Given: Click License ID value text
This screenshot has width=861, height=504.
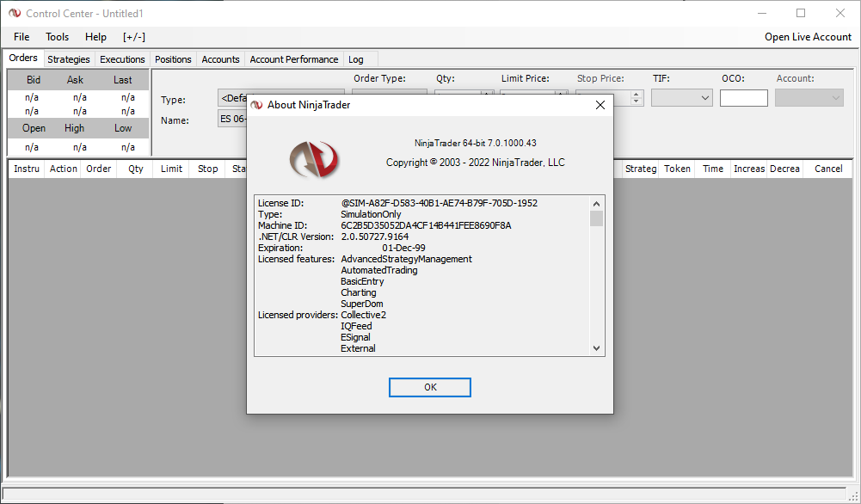Looking at the screenshot, I should [x=440, y=203].
